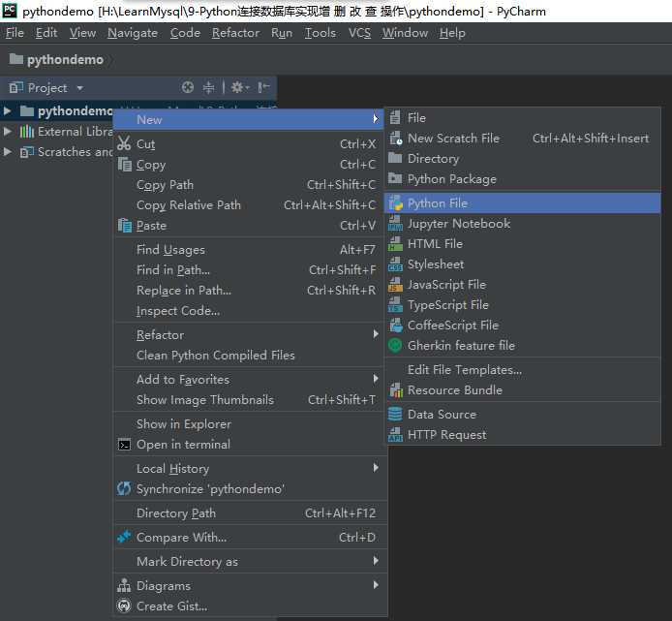672x621 pixels.
Task: Click the collapse all icon in Project panel
Action: coord(209,87)
